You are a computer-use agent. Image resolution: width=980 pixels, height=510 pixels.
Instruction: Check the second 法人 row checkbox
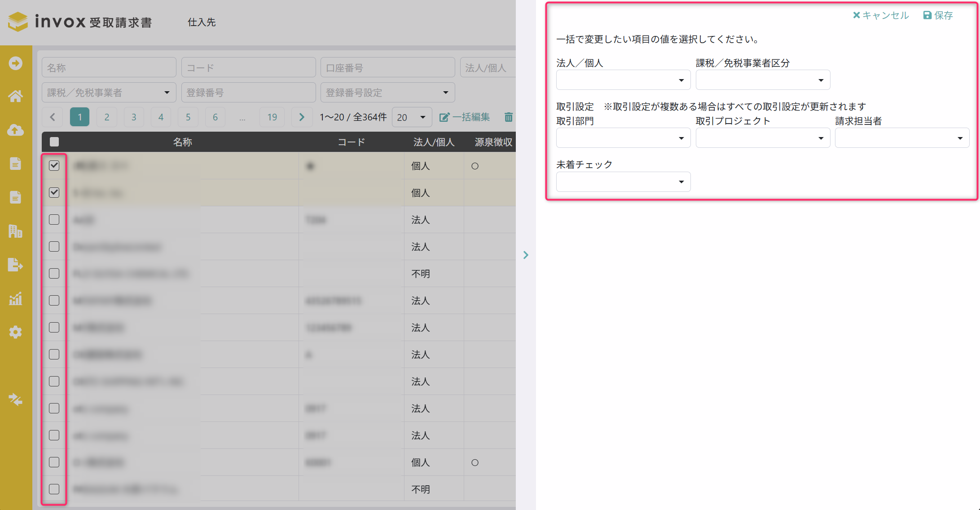click(54, 246)
